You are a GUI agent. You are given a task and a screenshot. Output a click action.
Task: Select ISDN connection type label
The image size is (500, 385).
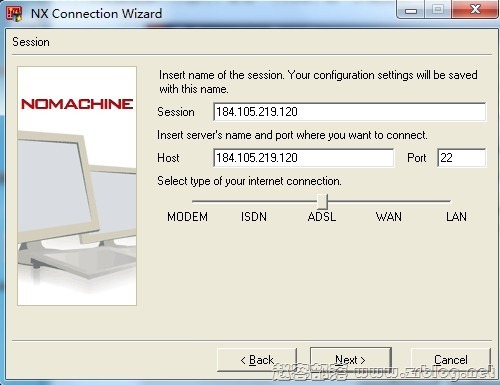pos(254,217)
